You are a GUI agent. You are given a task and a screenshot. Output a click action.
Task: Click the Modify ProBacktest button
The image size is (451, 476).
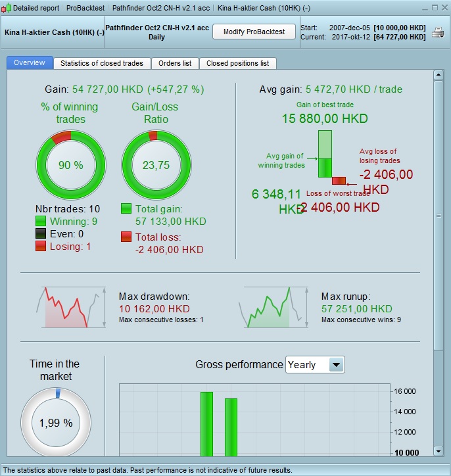tap(254, 32)
